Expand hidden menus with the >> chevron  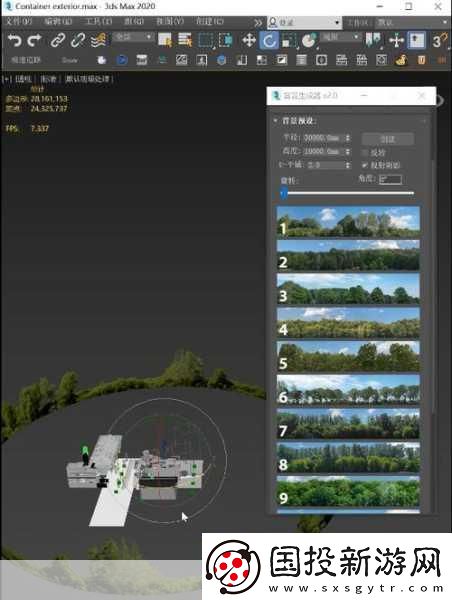[x=258, y=23]
